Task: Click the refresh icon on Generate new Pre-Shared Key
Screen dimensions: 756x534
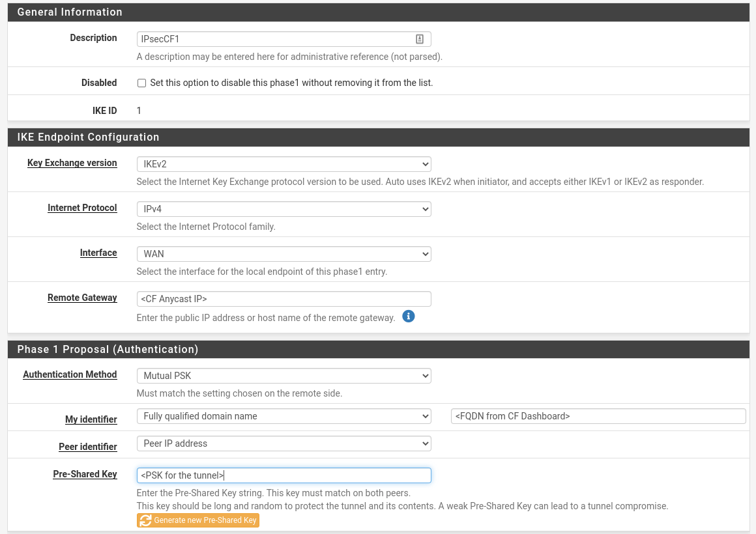Action: 145,520
